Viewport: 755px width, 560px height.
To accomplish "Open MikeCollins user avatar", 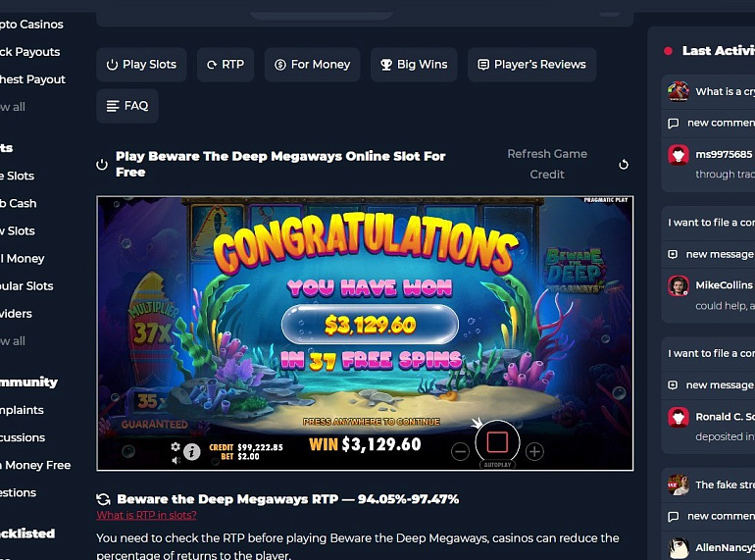I will [x=679, y=285].
